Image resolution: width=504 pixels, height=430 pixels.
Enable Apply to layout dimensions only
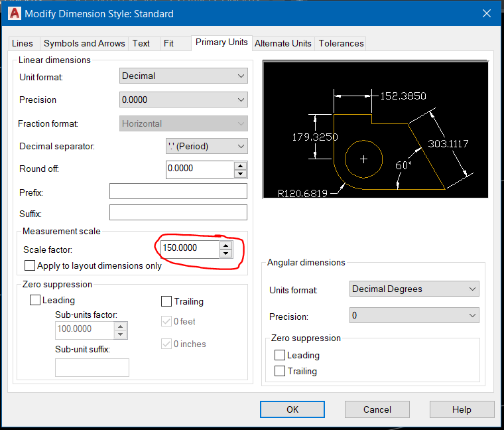click(30, 265)
